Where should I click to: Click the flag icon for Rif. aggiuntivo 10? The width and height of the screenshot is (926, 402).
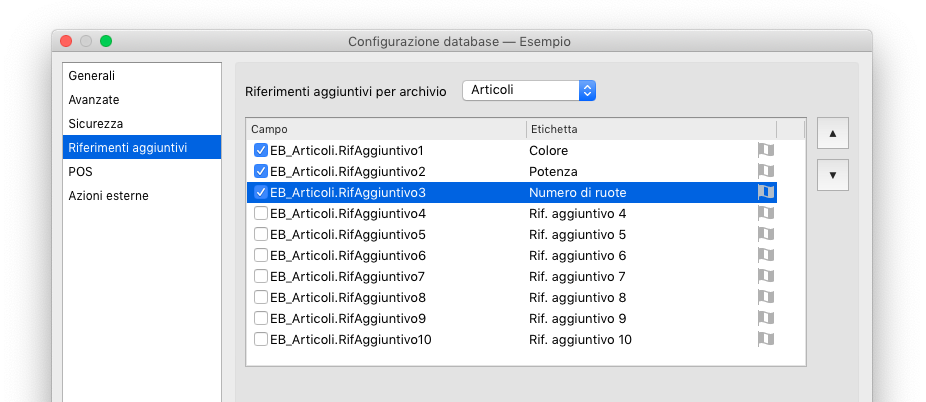coord(766,339)
